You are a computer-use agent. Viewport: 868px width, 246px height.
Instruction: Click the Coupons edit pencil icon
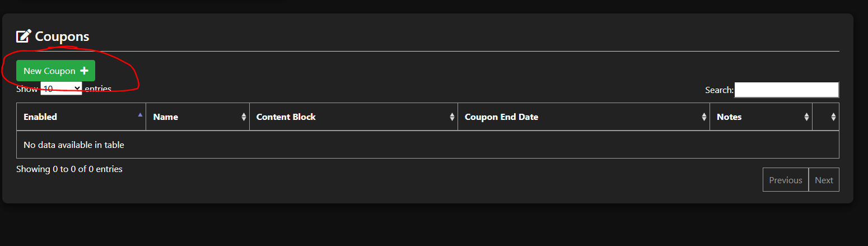24,36
